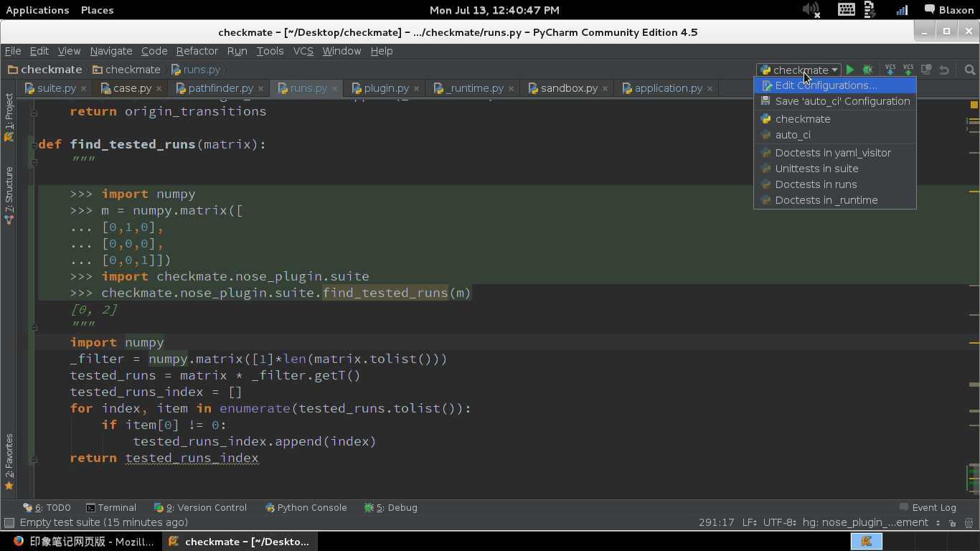Click the line:column 291:17 indicator
980x551 pixels.
tap(716, 522)
